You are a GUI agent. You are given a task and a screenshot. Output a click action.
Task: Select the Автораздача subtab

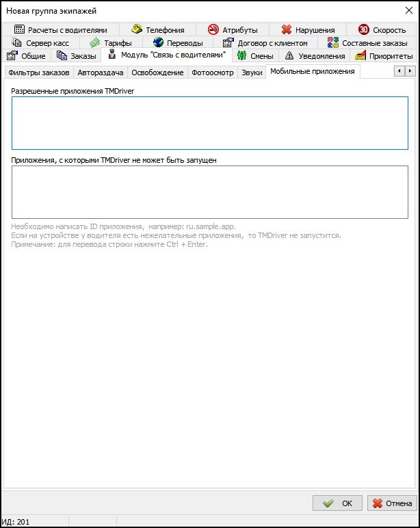100,72
